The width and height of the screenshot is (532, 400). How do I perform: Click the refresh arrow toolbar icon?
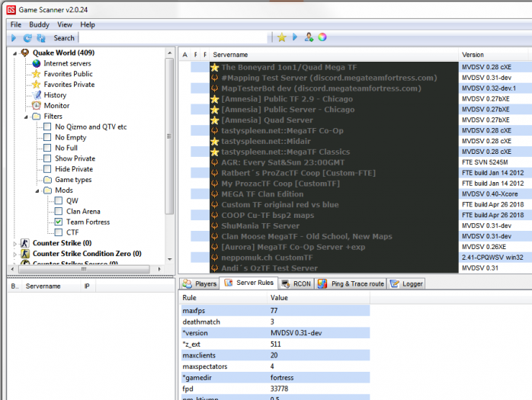(x=27, y=38)
